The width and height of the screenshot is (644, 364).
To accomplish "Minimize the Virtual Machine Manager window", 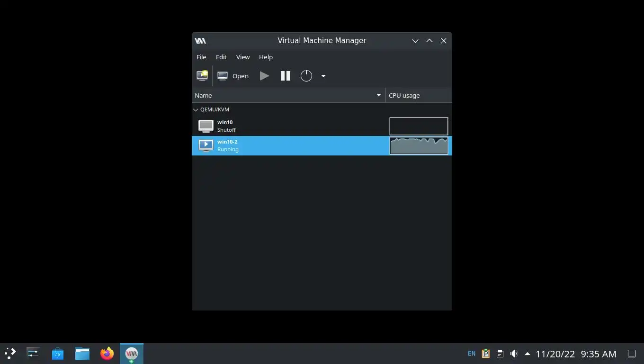I will (x=415, y=41).
